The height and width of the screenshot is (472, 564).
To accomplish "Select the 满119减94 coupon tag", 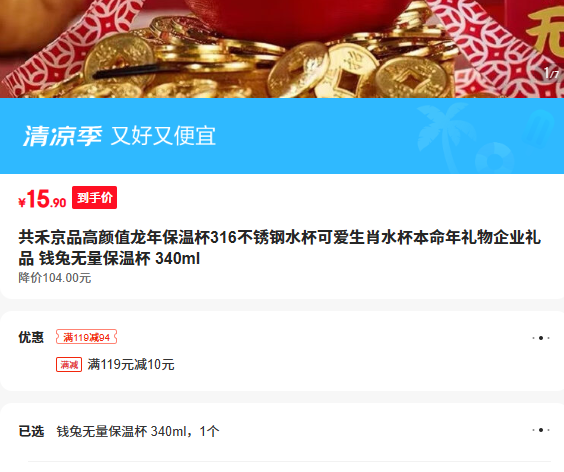I will coord(86,337).
